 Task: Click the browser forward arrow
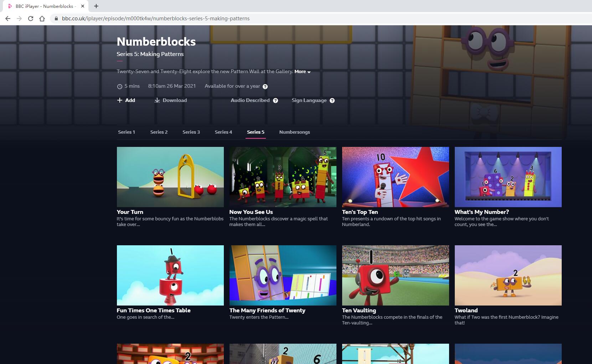pos(19,19)
